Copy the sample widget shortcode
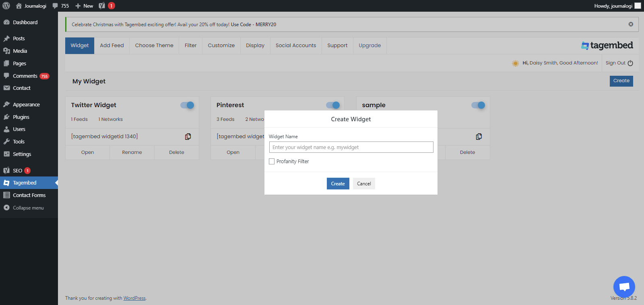This screenshot has width=644, height=305. coord(479,137)
